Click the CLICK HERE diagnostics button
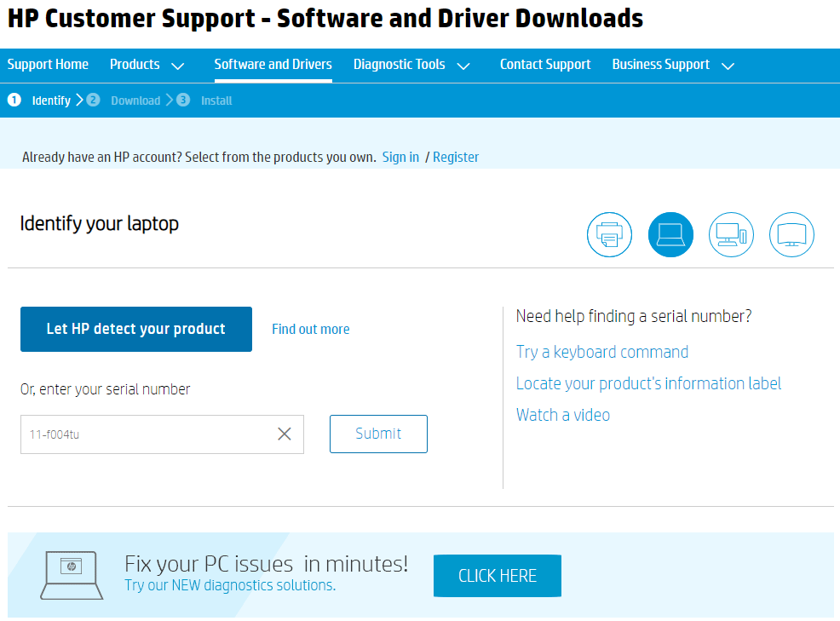The image size is (840, 621). [498, 576]
